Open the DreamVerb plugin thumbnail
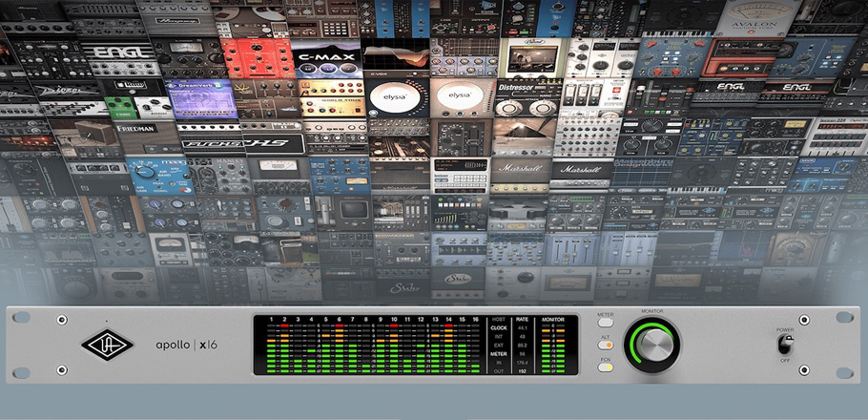This screenshot has width=868, height=420. point(200,98)
